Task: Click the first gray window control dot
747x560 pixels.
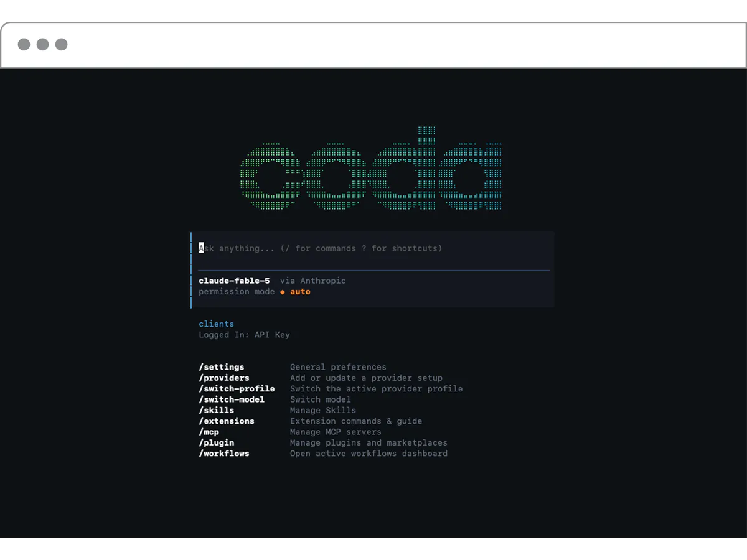Action: pos(24,44)
